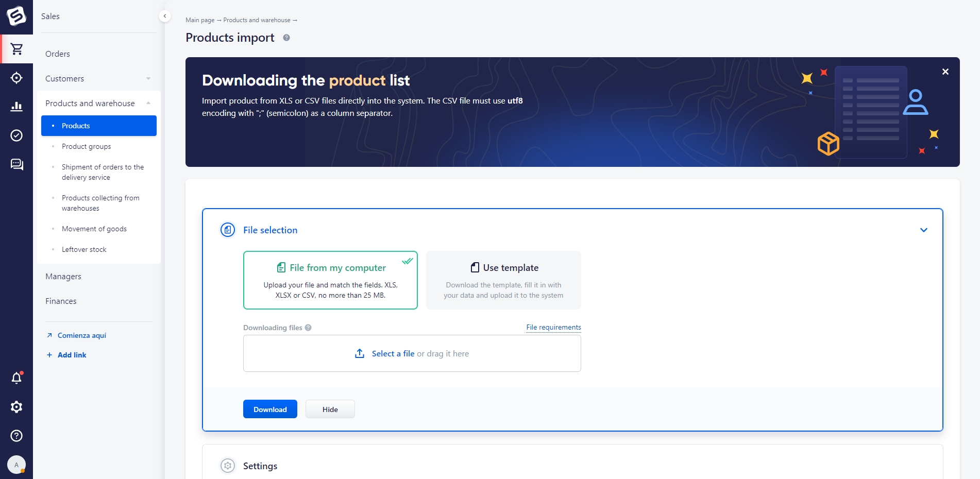Viewport: 980px width, 479px height.
Task: Click the app logo icon in sidebar
Action: (16, 16)
